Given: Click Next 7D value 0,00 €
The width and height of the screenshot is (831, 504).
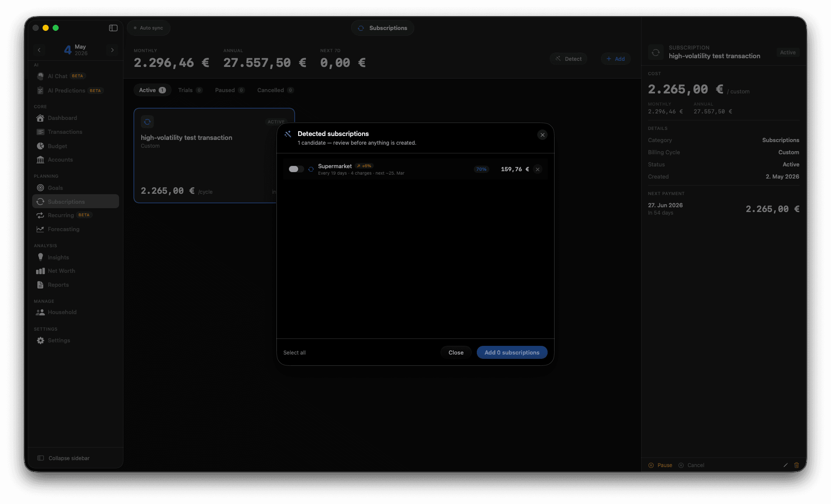Looking at the screenshot, I should tap(342, 63).
